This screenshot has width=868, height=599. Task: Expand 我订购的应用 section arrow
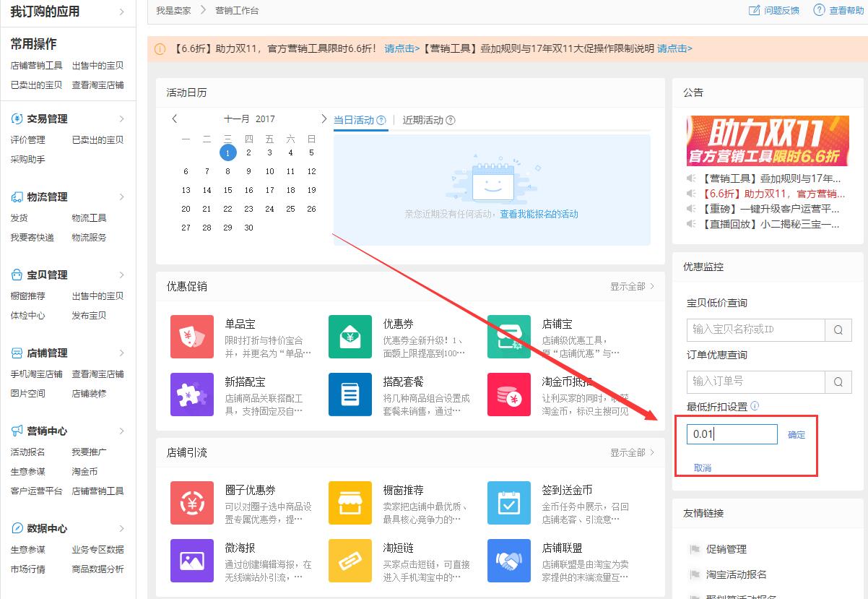tap(121, 12)
